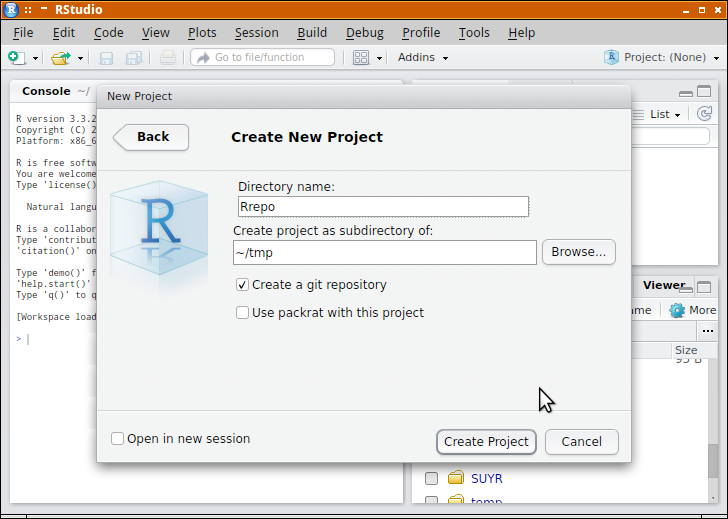Click the workspace panes grid icon

point(361,58)
